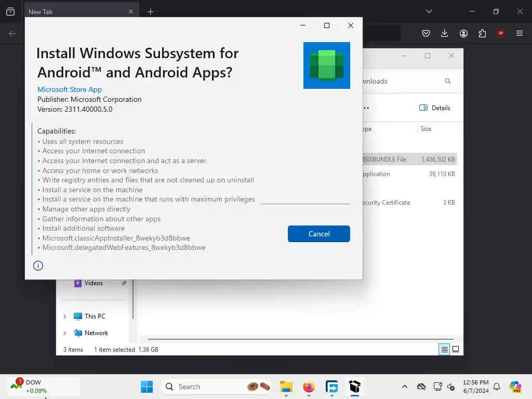Image resolution: width=532 pixels, height=399 pixels.
Task: Click the Downloads address text in Explorer
Action: 375,82
